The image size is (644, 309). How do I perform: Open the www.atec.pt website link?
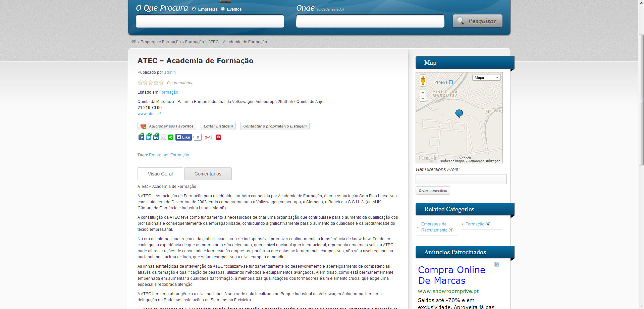149,114
